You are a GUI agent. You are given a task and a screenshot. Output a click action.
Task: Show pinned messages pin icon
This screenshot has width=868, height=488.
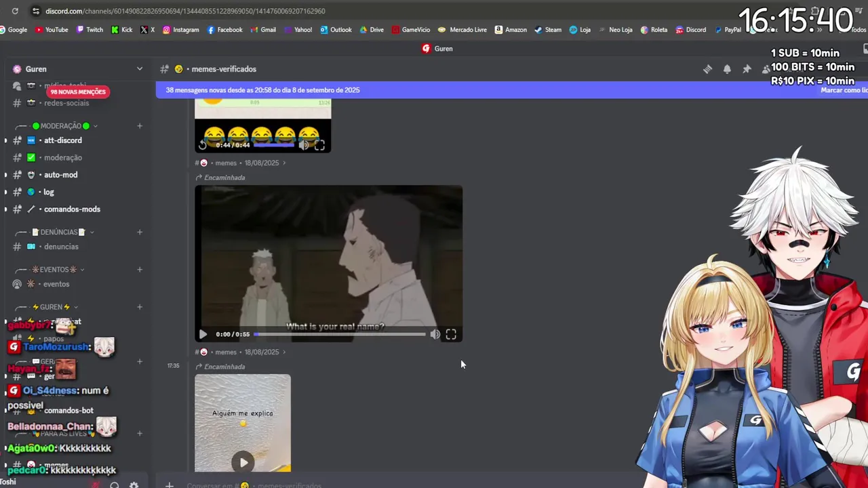pyautogui.click(x=747, y=69)
